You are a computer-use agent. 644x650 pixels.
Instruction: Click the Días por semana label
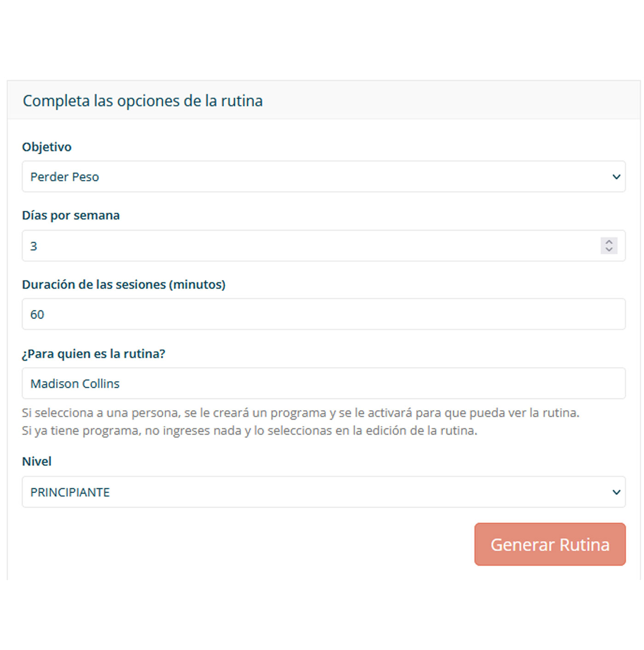(x=71, y=215)
